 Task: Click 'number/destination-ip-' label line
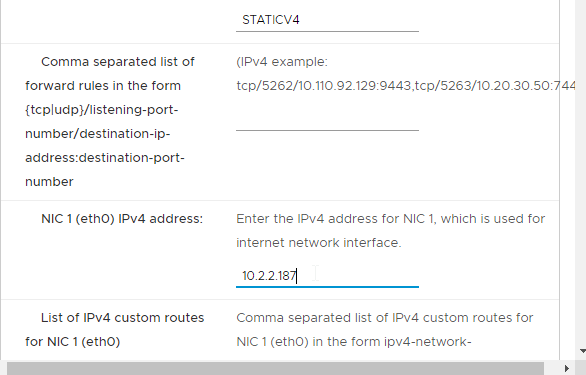point(98,134)
